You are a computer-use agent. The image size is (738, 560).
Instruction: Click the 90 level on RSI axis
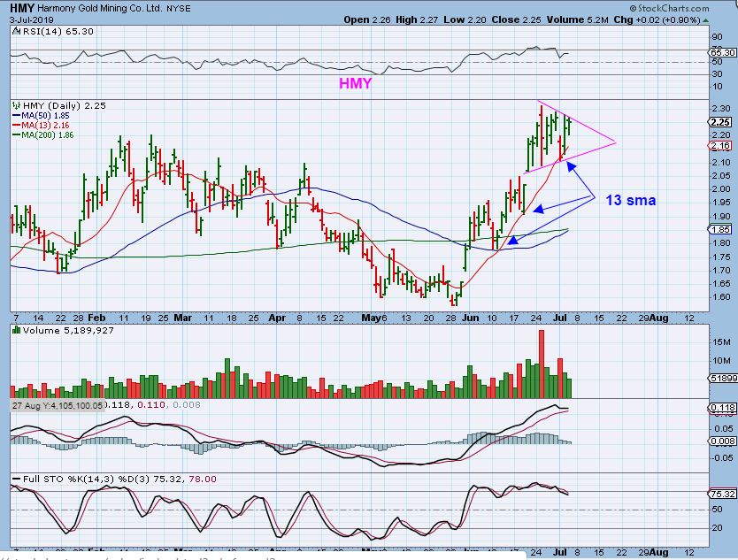tap(718, 37)
